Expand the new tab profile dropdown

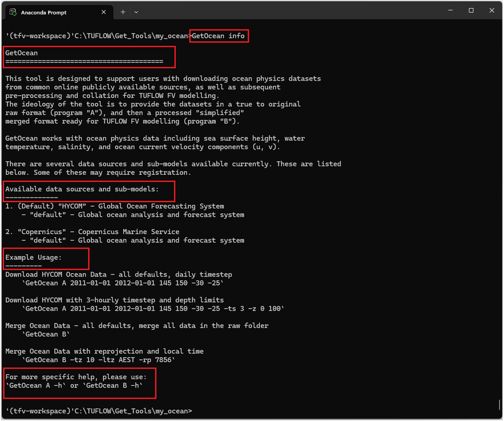point(136,12)
